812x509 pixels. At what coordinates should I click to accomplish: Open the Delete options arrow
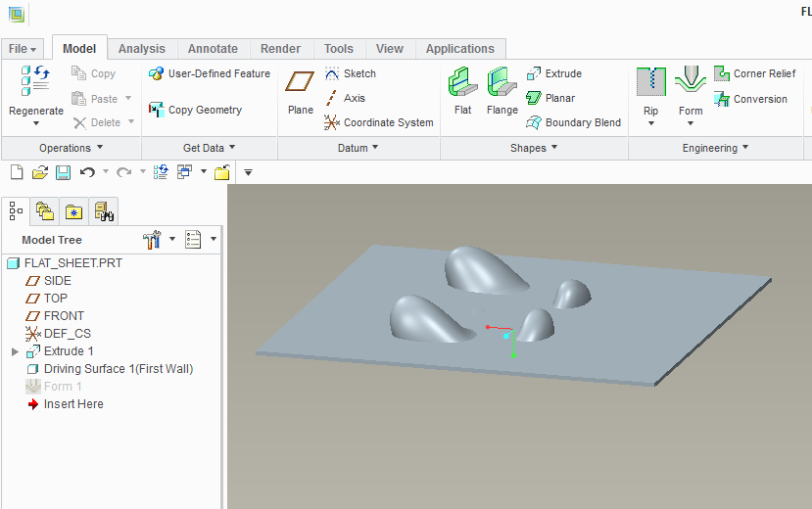[x=131, y=121]
